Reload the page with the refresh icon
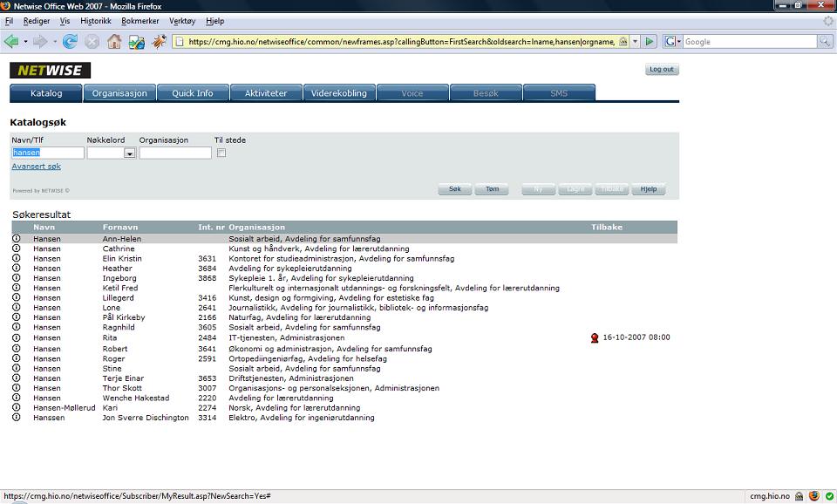The image size is (837, 504). [x=70, y=41]
